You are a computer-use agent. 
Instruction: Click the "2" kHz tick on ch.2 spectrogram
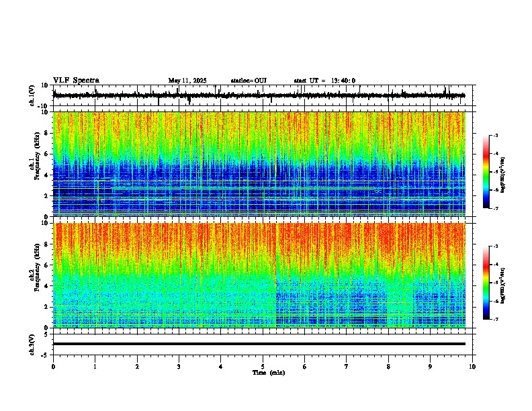[x=46, y=307]
